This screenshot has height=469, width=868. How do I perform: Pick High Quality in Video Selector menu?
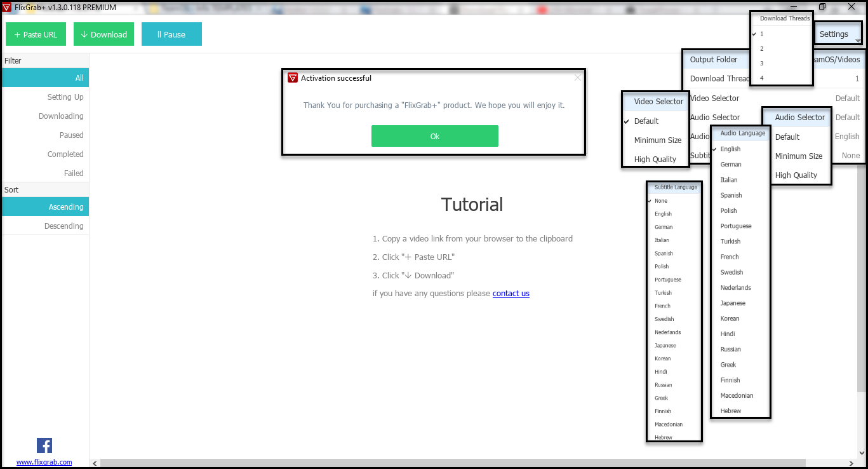pyautogui.click(x=655, y=159)
